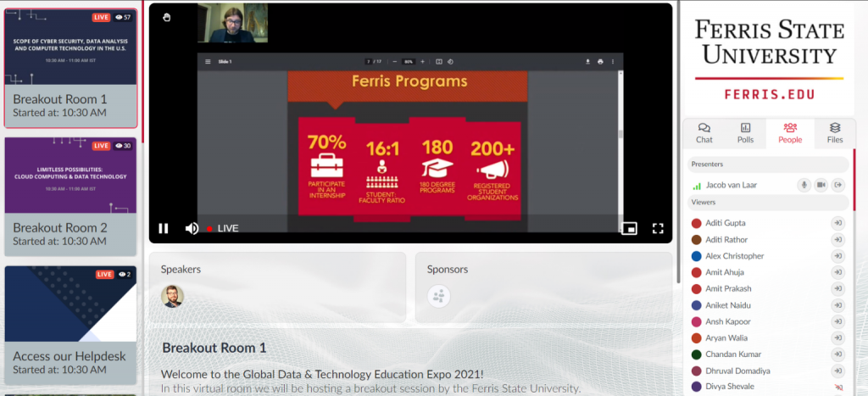Download the shared PDF slide deck
The image size is (868, 396).
point(588,61)
